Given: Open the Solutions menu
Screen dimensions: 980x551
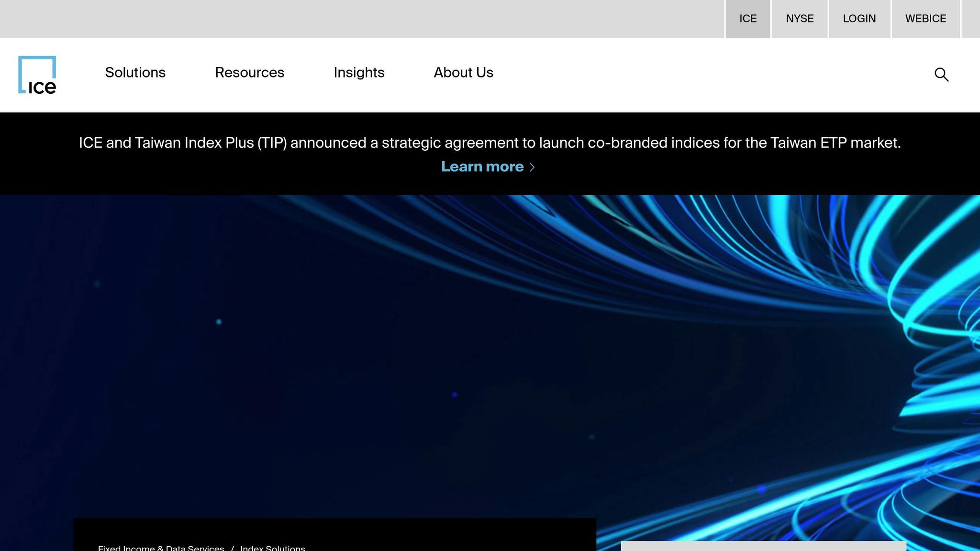Looking at the screenshot, I should click(135, 73).
